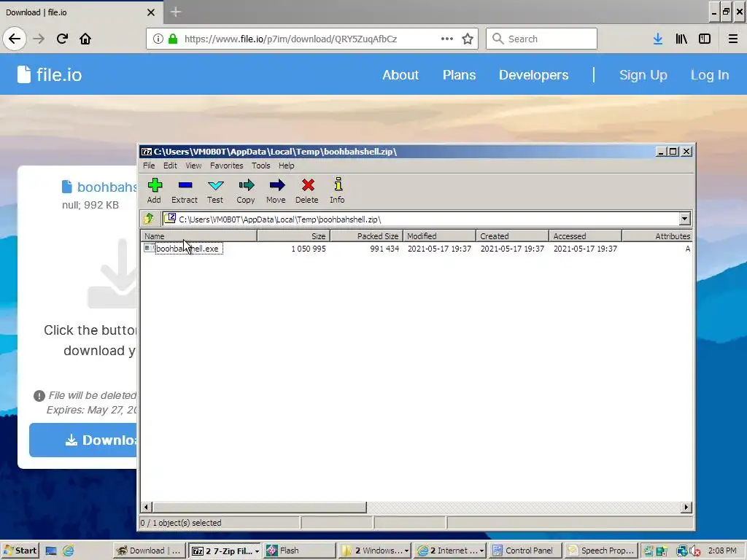Go back in Firefox

[15, 39]
